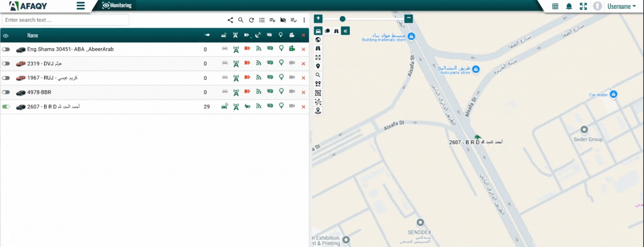Remove 2319 - DVJ unit with red X
Screen dimensions: 644x247
[x=303, y=64]
